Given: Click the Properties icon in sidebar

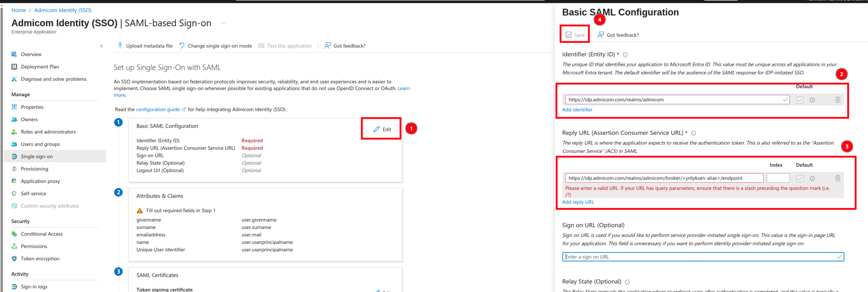Looking at the screenshot, I should pos(14,107).
